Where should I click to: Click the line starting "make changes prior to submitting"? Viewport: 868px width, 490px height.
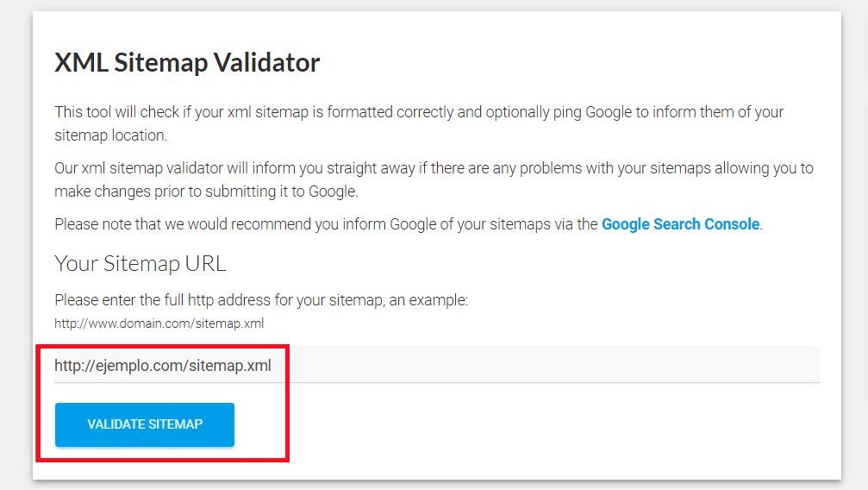[205, 191]
